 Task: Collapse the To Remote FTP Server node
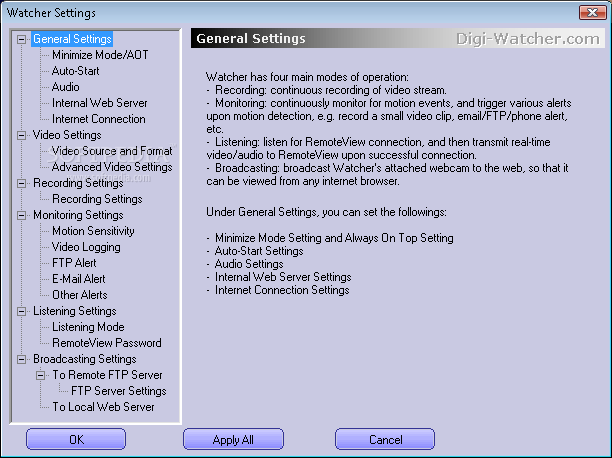(x=41, y=376)
